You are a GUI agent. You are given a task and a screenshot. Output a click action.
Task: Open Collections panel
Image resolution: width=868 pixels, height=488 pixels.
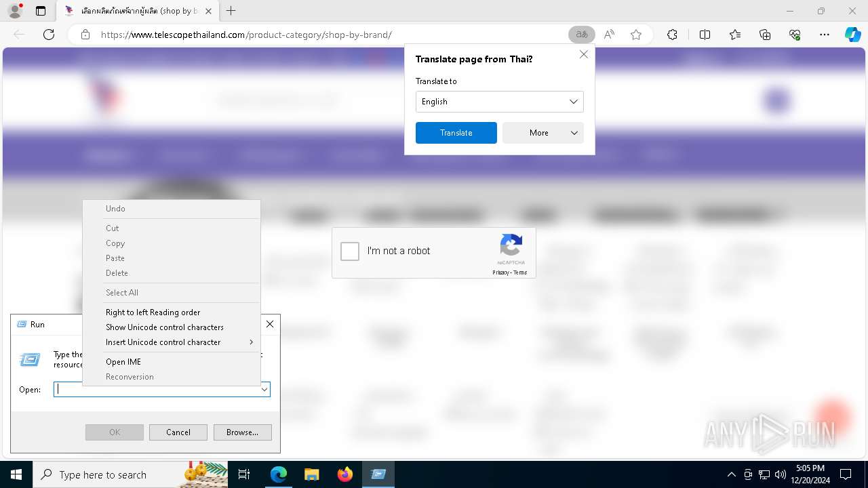click(765, 35)
